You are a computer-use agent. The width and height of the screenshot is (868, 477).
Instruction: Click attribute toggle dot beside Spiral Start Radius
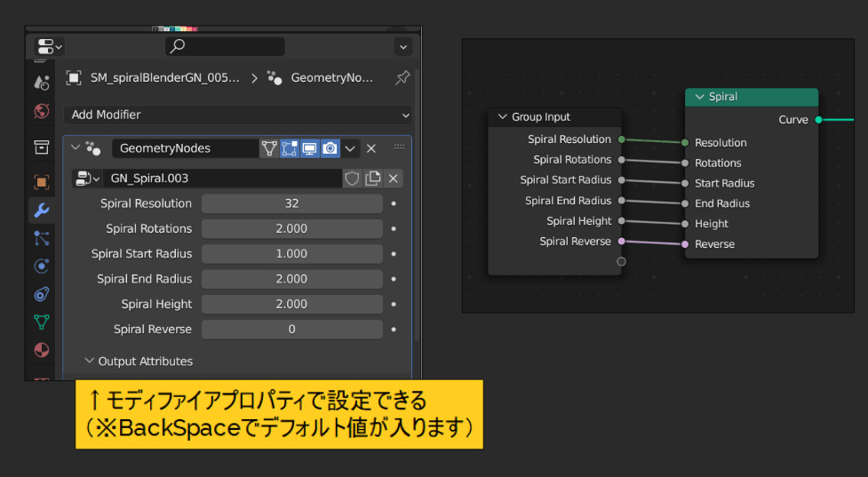(394, 254)
